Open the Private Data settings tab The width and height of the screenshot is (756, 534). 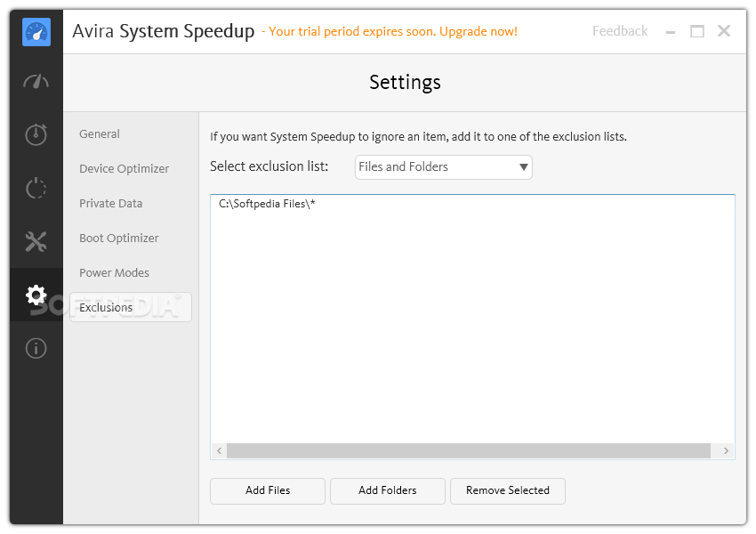tap(111, 204)
